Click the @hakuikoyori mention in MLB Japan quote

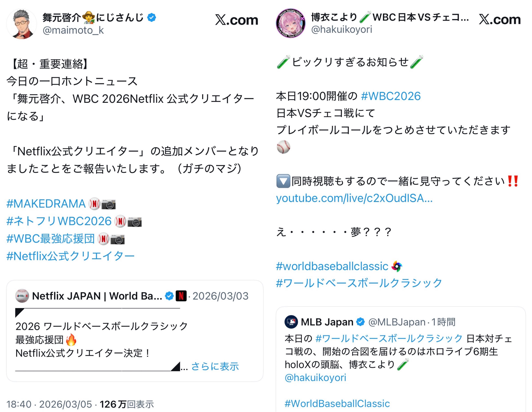(315, 378)
